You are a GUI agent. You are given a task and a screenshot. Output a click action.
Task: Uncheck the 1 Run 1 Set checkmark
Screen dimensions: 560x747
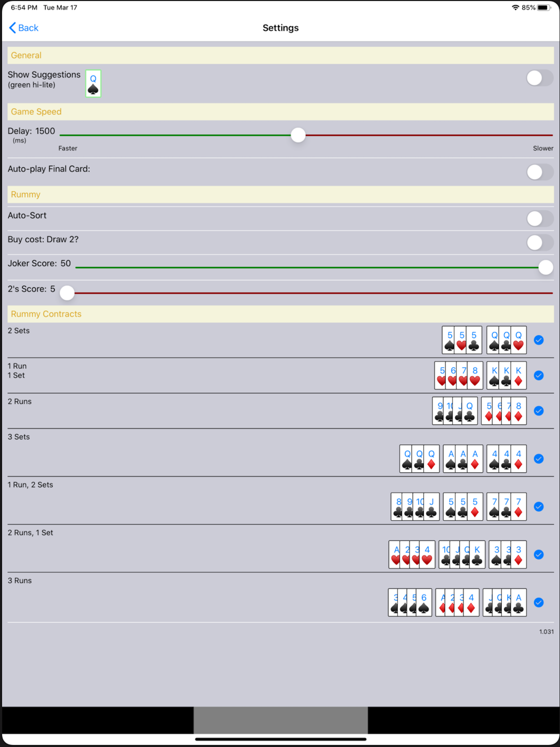pyautogui.click(x=539, y=375)
